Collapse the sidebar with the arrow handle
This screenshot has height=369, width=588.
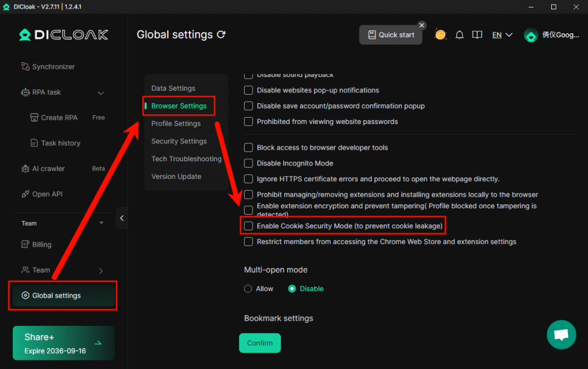(122, 218)
